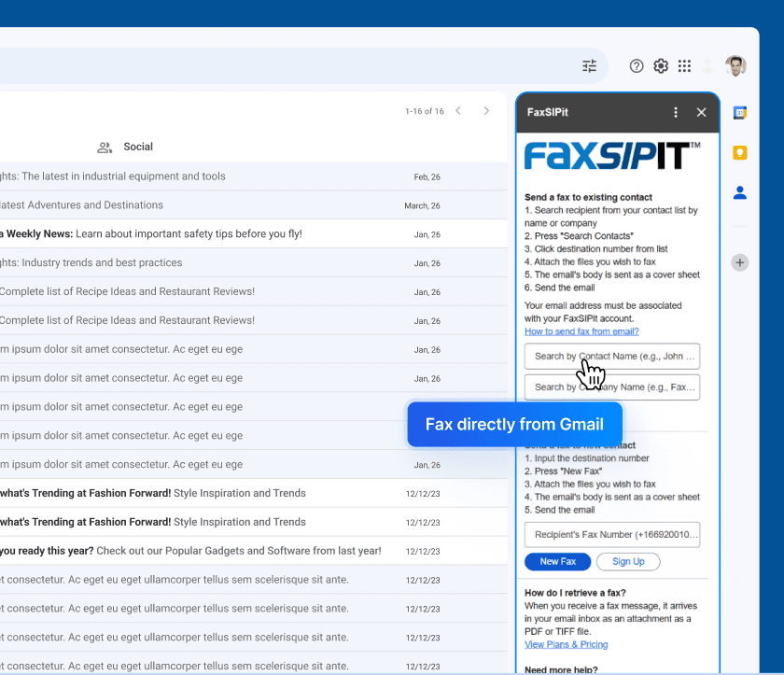Focus Search by Contact Name field
Screen dimensions: 784x675
pos(612,356)
